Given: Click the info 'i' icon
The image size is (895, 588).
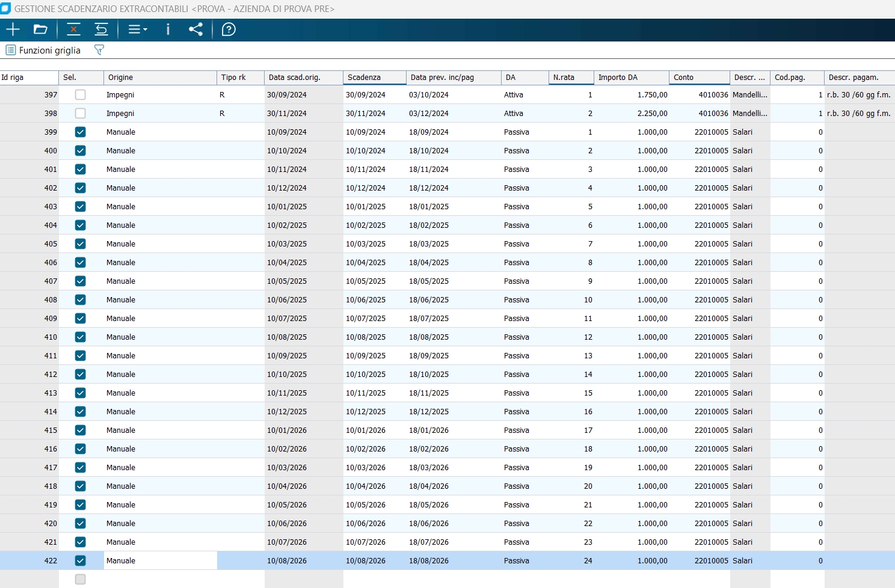Looking at the screenshot, I should [x=168, y=29].
